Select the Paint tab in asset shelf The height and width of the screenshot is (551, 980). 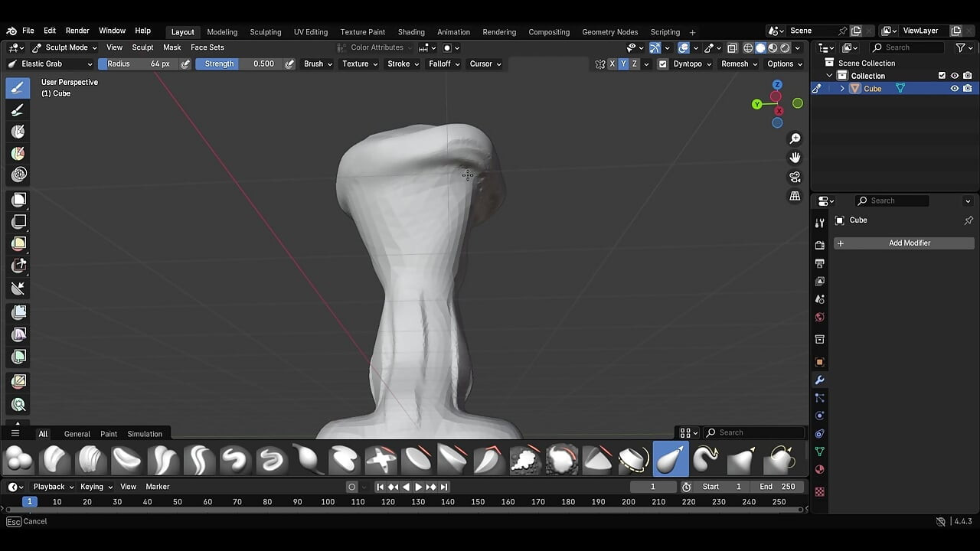point(109,434)
